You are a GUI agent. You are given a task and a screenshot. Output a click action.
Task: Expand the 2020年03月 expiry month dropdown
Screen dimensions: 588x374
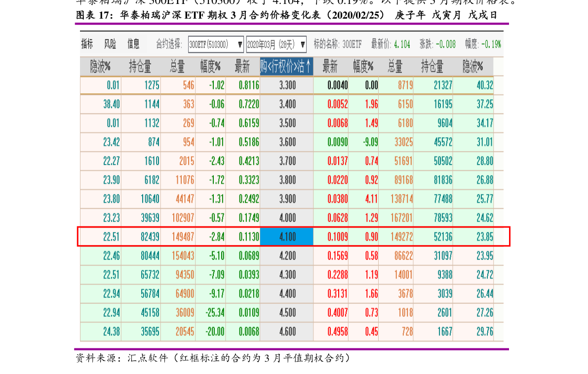click(x=276, y=44)
